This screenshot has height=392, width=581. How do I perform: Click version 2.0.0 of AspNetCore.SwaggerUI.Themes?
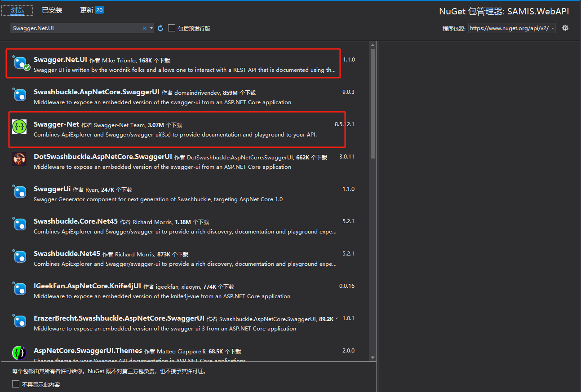348,351
